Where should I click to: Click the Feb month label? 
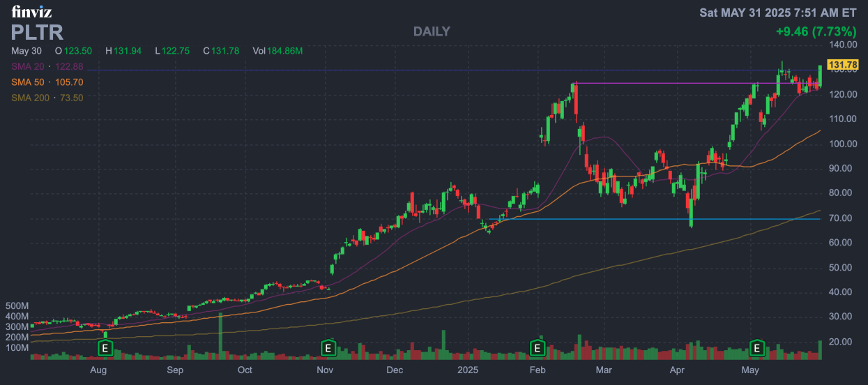point(537,370)
